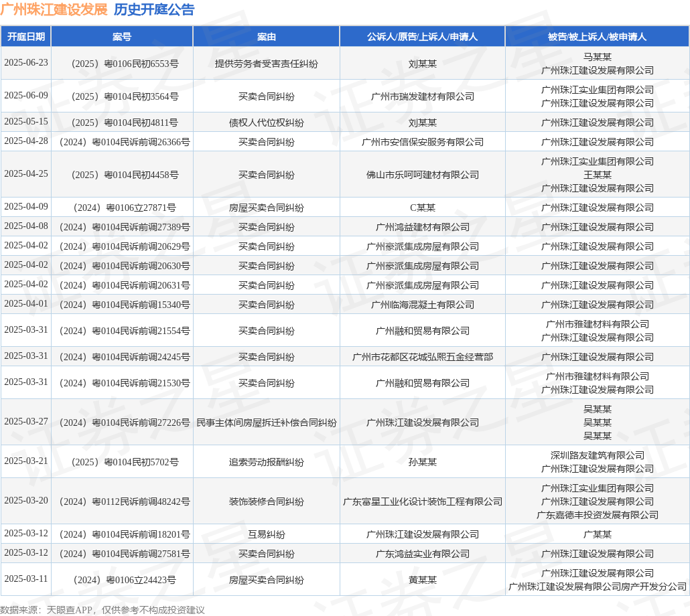Click plaintiff 广州市瑞发建材有限公司

[x=423, y=96]
